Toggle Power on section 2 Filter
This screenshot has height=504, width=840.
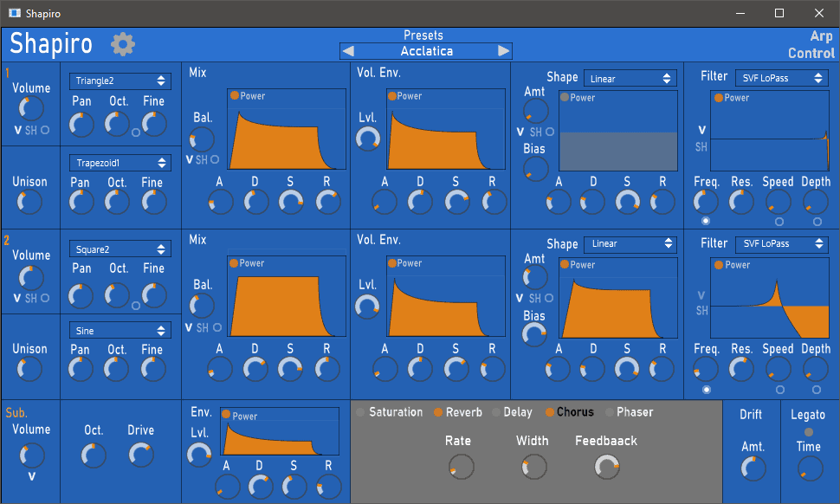coord(719,265)
